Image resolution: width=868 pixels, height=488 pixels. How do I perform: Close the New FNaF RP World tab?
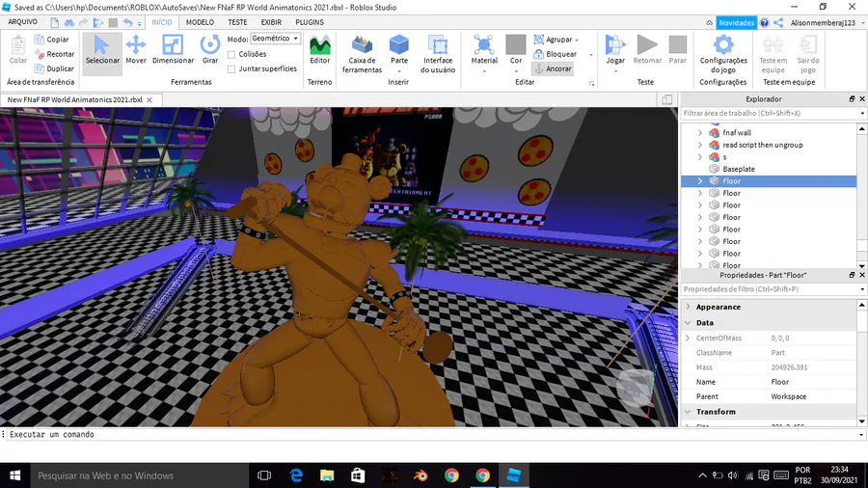pos(149,100)
